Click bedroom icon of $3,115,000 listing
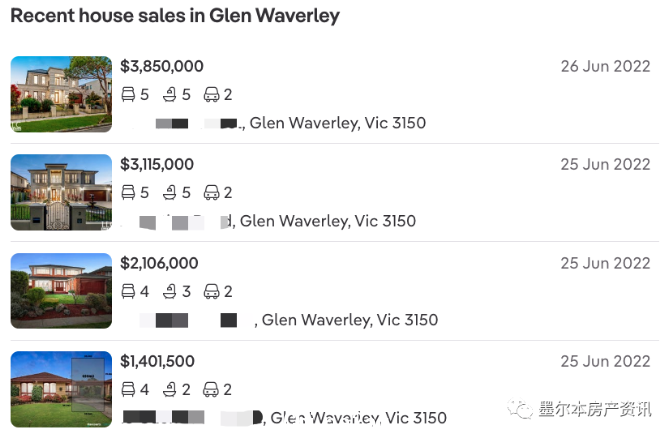672x434 pixels. pyautogui.click(x=128, y=192)
